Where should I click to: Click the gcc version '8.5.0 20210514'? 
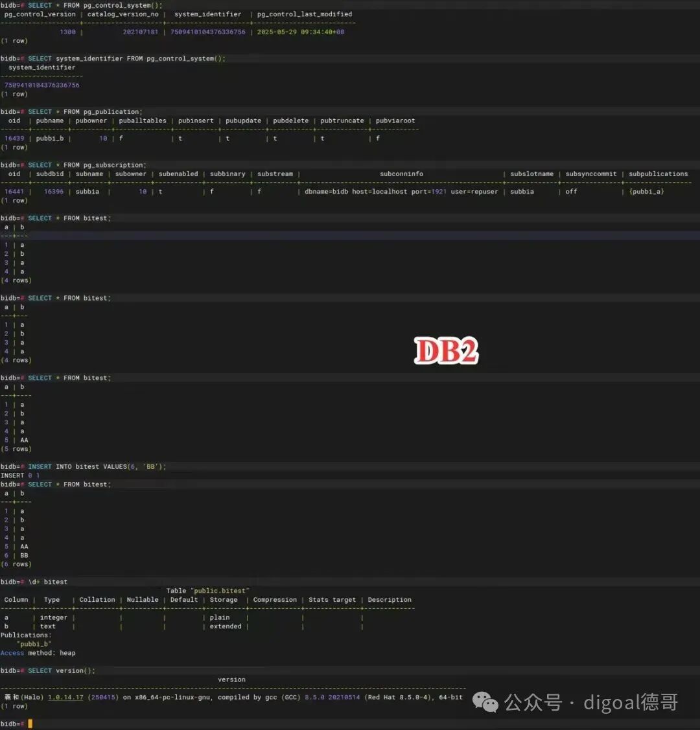pyautogui.click(x=332, y=697)
